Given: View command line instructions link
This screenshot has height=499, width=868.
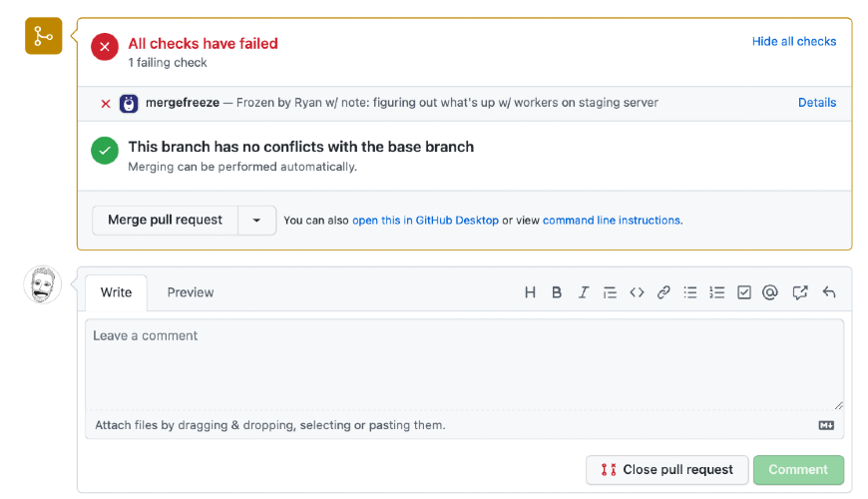Looking at the screenshot, I should click(x=612, y=221).
